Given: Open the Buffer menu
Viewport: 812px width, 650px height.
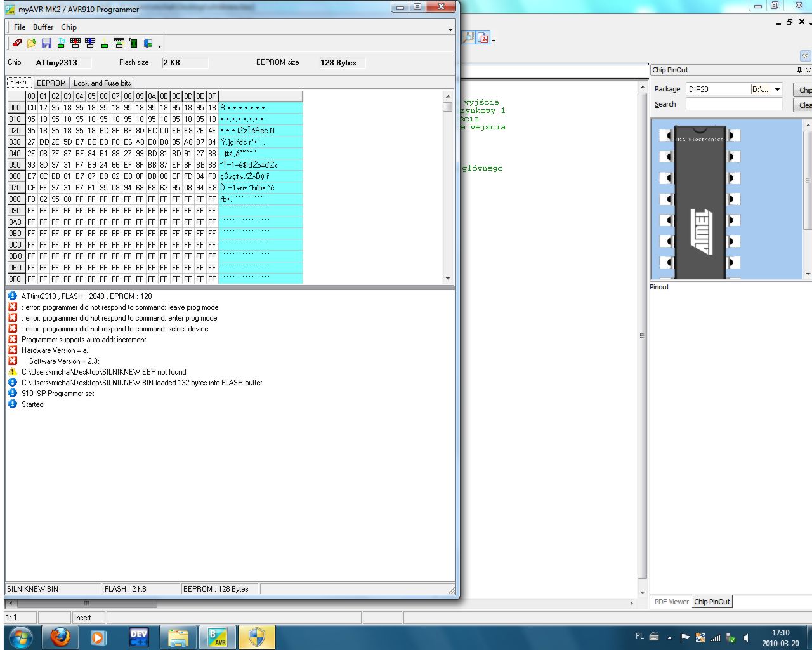Looking at the screenshot, I should pyautogui.click(x=43, y=27).
